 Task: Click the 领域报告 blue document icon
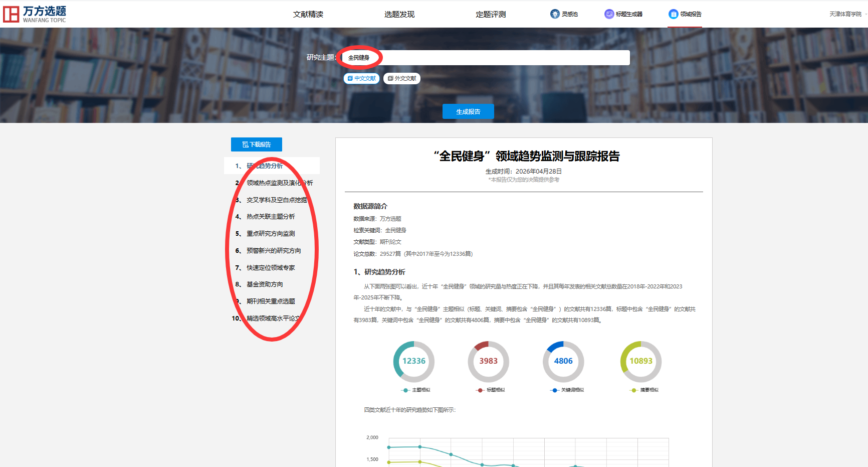coord(673,14)
